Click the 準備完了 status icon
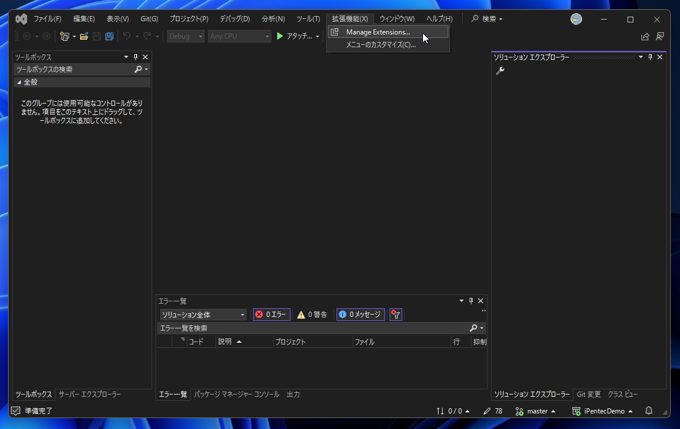680x429 pixels. (16, 410)
